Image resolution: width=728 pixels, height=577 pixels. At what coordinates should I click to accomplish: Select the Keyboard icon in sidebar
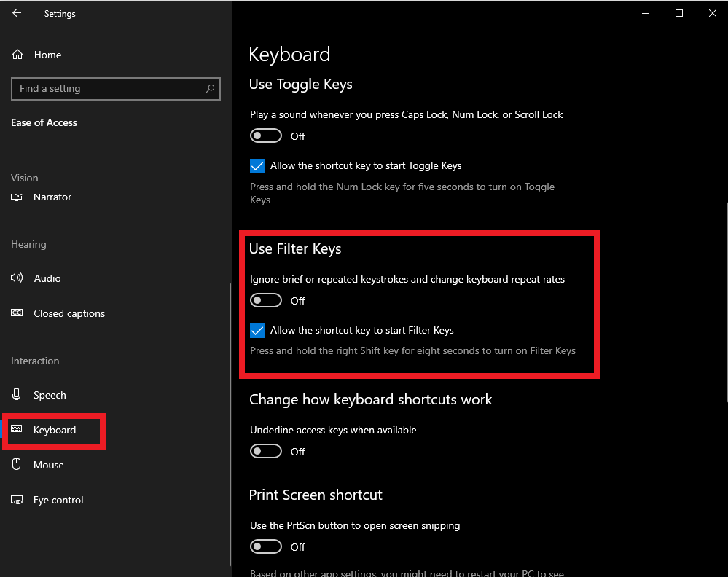click(x=16, y=429)
